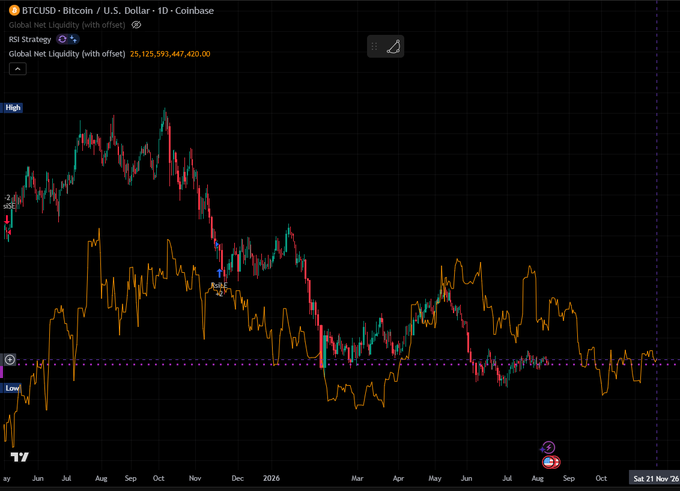
Task: Collapse the indicator legend with the chevron button
Action: (18, 69)
